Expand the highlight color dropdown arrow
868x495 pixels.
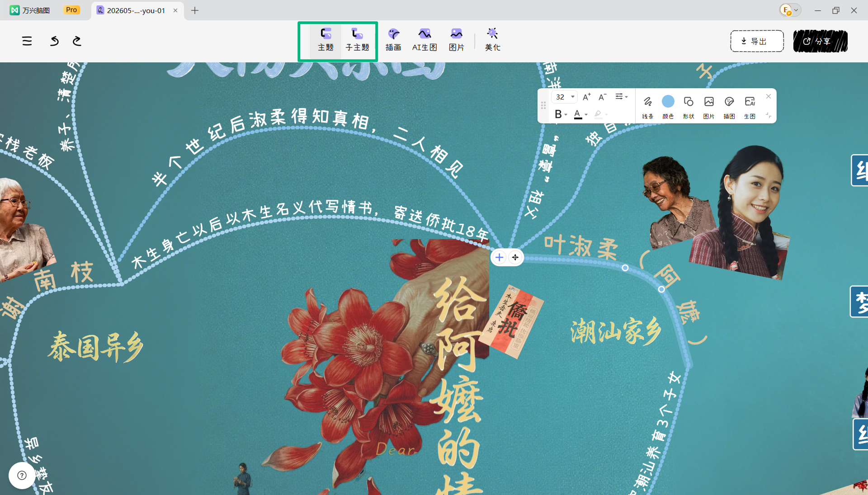pos(606,115)
